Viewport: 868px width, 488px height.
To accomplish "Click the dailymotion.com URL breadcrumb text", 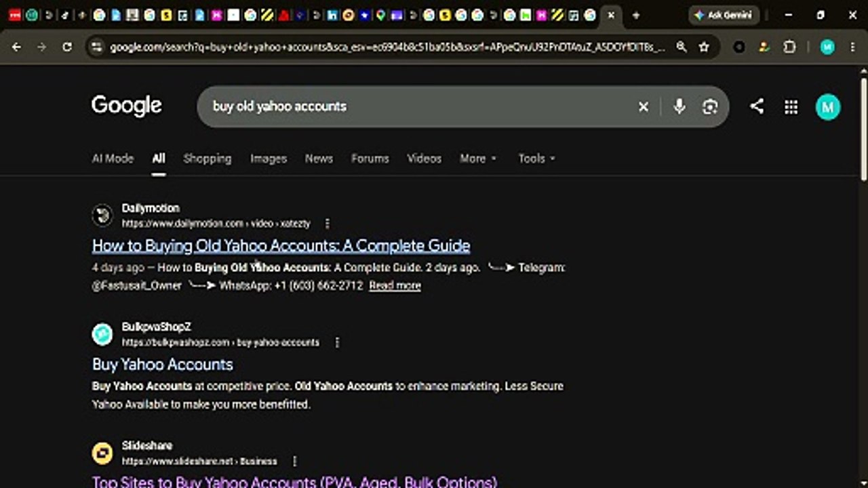I will (216, 224).
